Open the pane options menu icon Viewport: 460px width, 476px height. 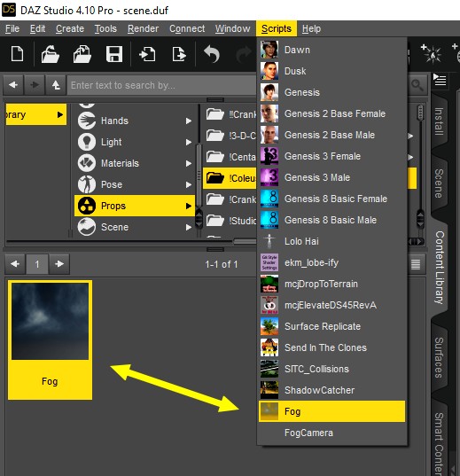pyautogui.click(x=440, y=80)
